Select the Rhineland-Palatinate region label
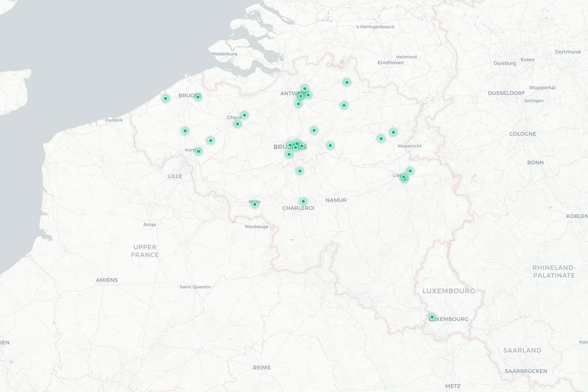Image resolution: width=588 pixels, height=392 pixels. pos(554,271)
